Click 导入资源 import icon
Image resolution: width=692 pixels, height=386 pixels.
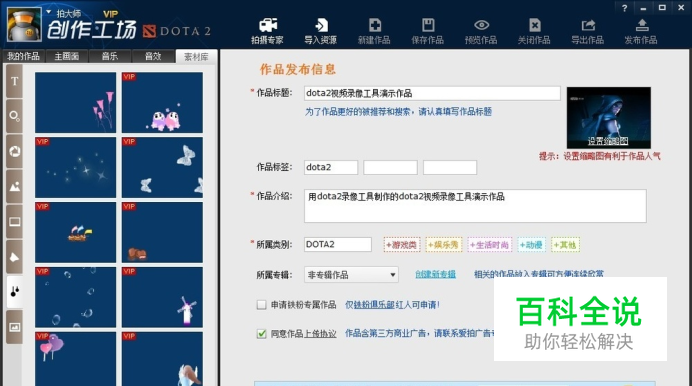click(321, 31)
